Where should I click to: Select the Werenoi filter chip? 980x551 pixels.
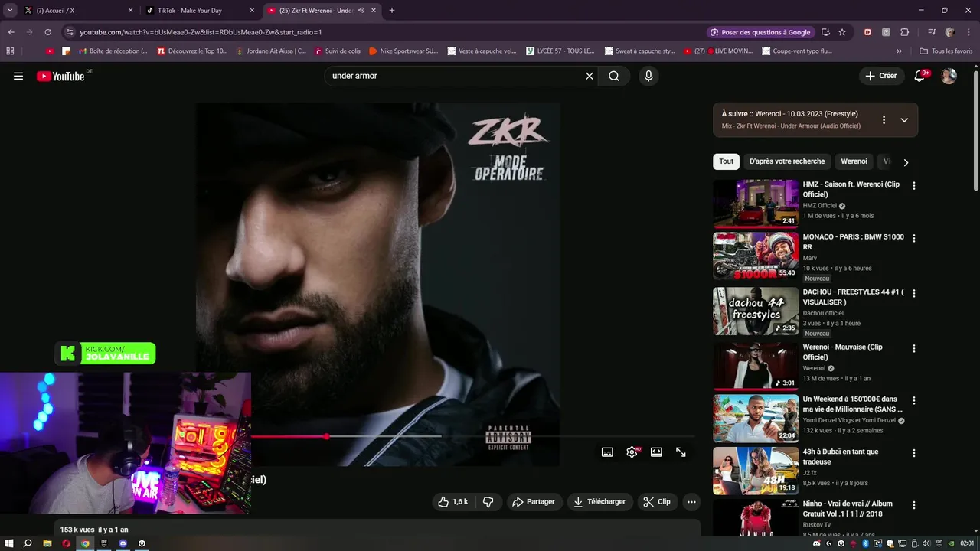pos(854,161)
